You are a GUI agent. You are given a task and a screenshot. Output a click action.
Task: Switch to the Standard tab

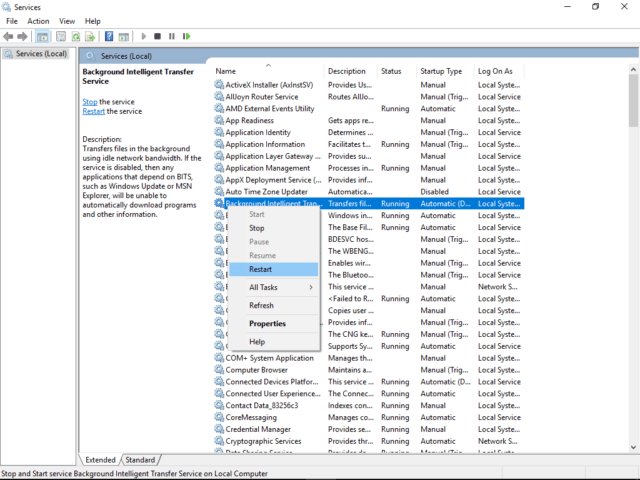140,460
